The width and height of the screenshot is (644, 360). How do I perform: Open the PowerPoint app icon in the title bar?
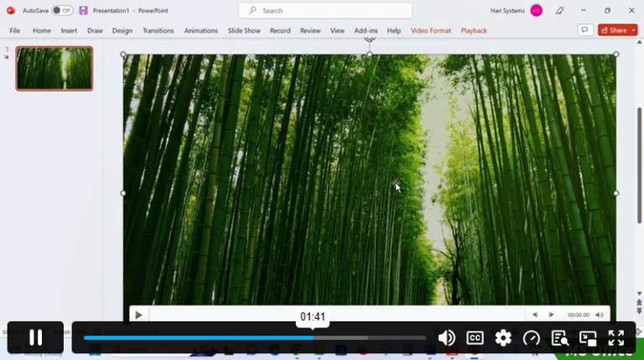[x=11, y=10]
